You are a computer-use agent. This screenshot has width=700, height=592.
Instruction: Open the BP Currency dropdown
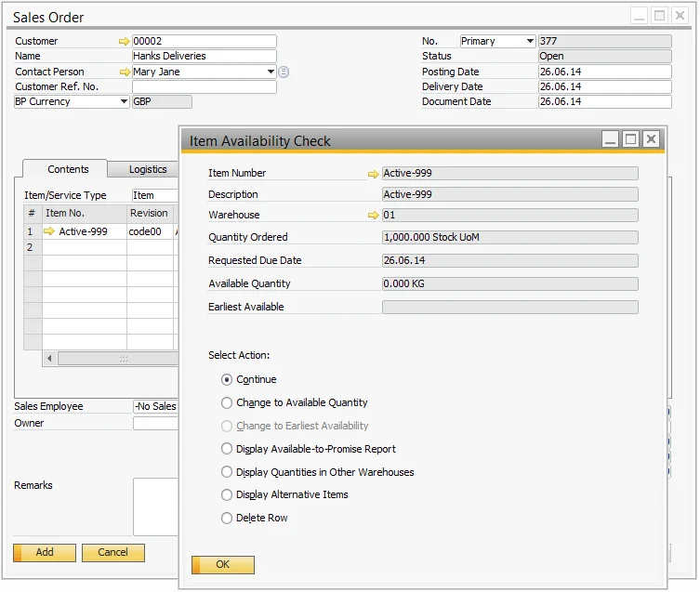tap(125, 102)
